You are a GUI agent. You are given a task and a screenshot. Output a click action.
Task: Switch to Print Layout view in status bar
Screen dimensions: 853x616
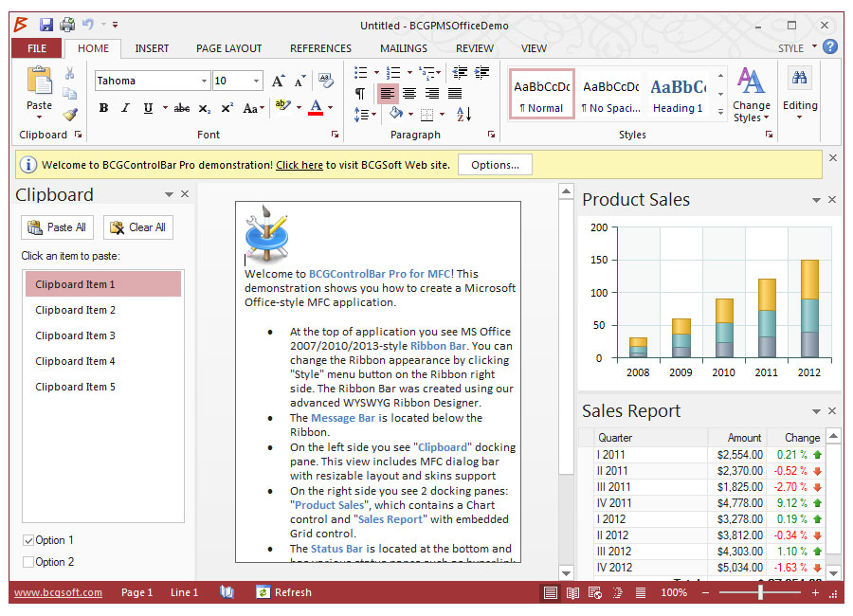[551, 592]
